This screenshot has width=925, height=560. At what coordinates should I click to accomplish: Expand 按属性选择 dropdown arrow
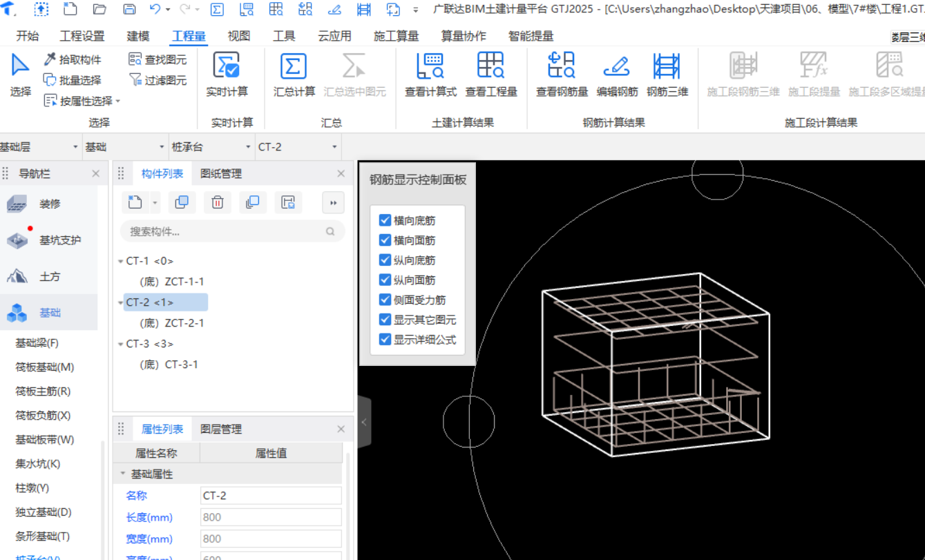(x=118, y=102)
